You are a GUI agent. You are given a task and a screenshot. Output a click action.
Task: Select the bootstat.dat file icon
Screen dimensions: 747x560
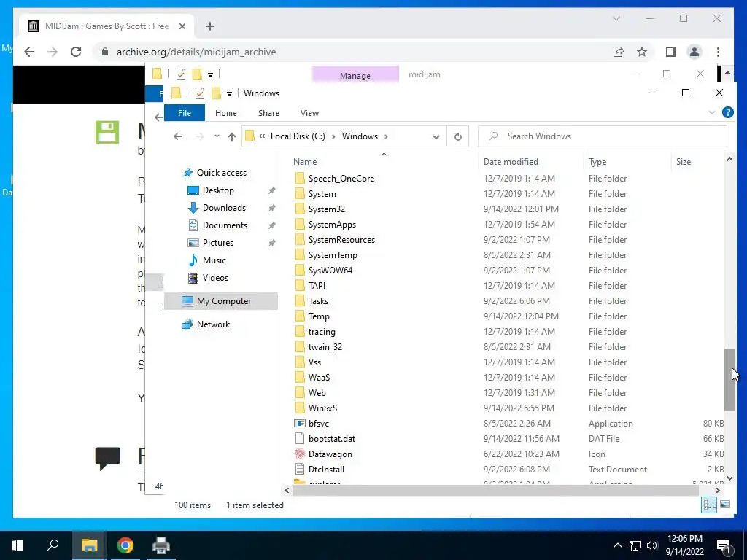300,438
